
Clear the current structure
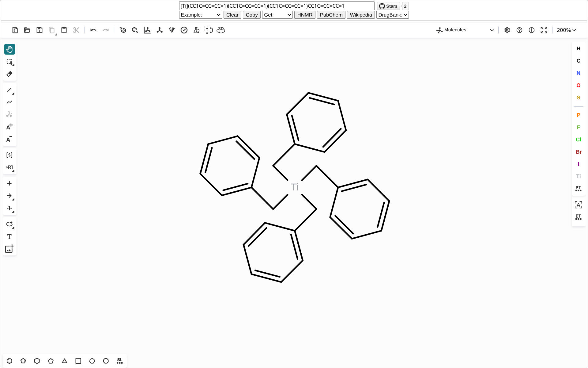click(x=232, y=15)
